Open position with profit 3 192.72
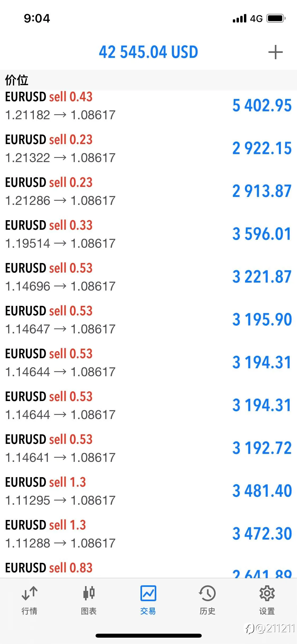 click(x=148, y=448)
